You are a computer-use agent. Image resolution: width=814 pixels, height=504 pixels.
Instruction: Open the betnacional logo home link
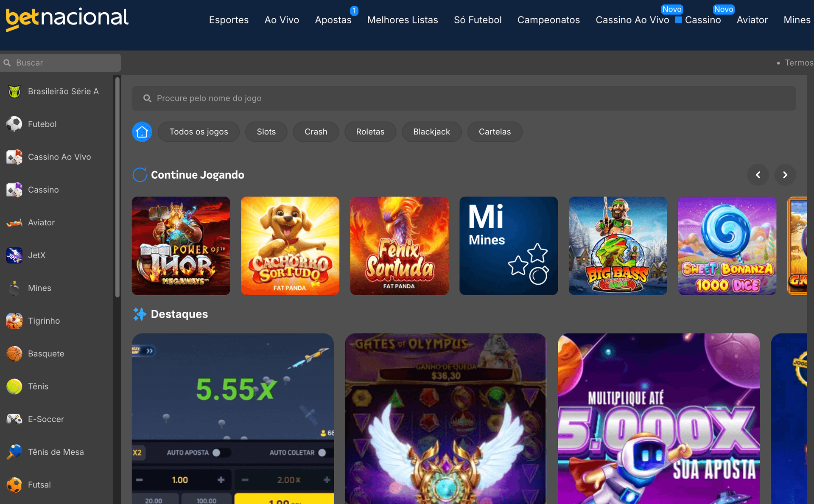click(x=67, y=19)
